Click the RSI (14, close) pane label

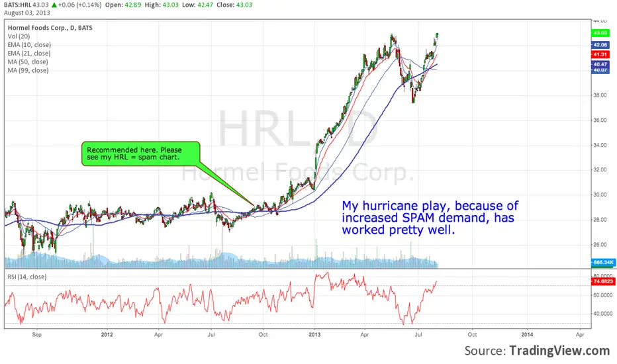27,277
